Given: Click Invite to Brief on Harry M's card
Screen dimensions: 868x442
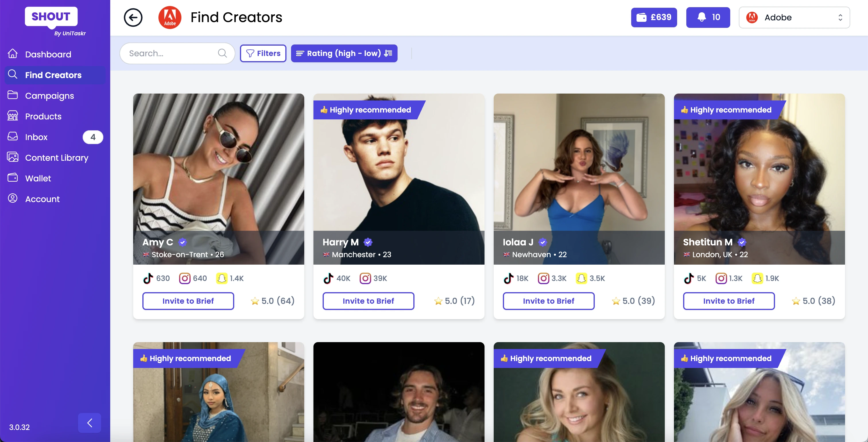Looking at the screenshot, I should [x=368, y=301].
